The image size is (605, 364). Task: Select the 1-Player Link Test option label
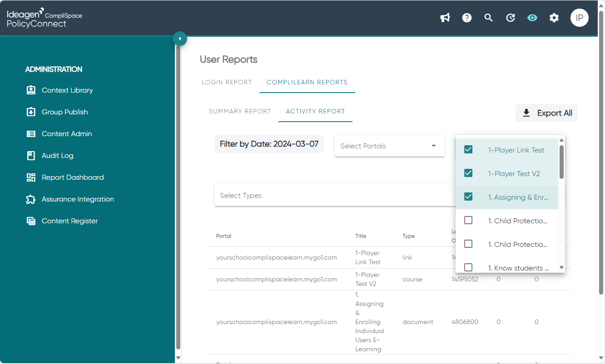pyautogui.click(x=516, y=150)
